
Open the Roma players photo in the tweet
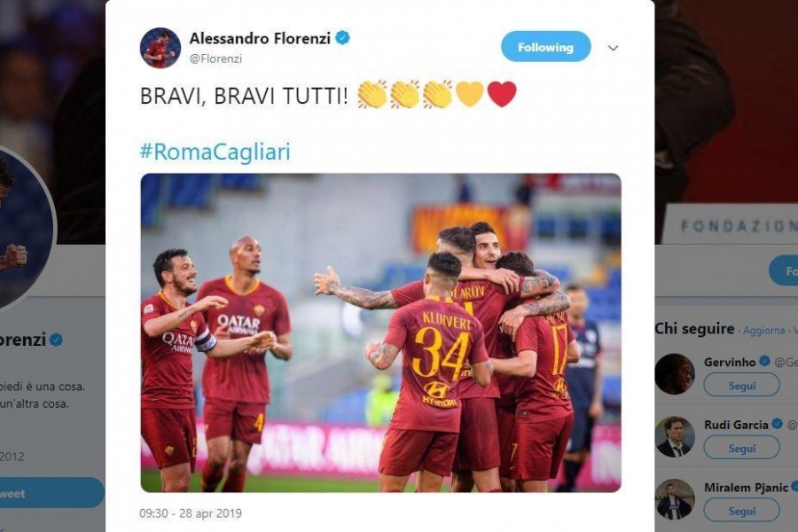(380, 333)
